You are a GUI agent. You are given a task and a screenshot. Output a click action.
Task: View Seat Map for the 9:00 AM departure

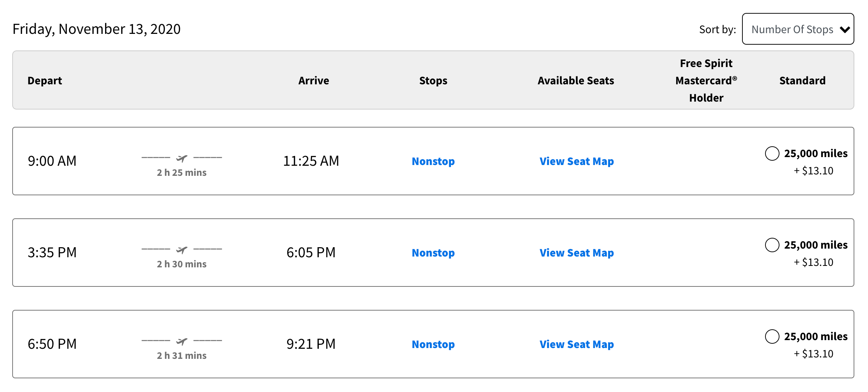coord(576,161)
